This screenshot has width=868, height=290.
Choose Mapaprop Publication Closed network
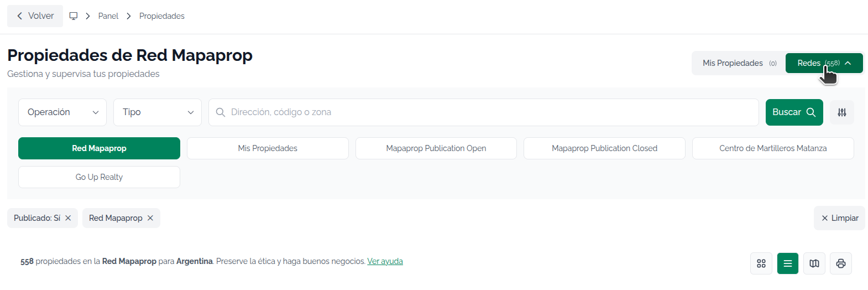pos(604,148)
